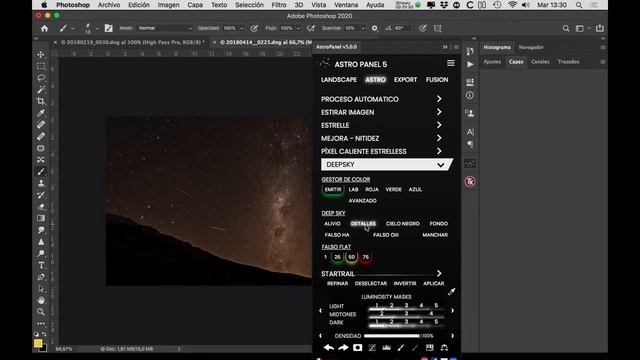Open brush settings panel icon

[x=109, y=28]
